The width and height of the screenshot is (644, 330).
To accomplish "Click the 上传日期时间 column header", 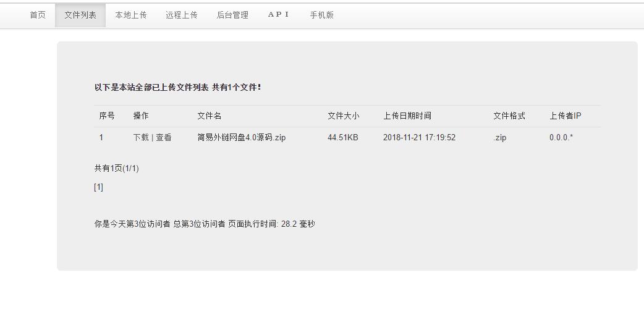I will 407,116.
